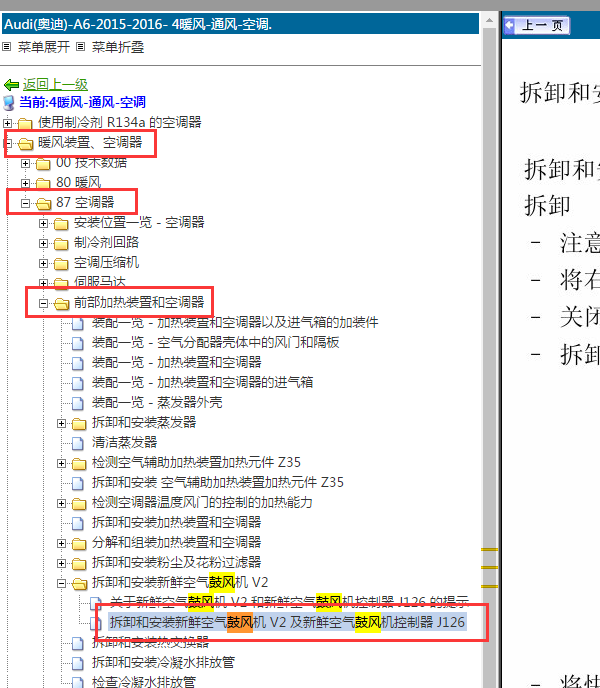The width and height of the screenshot is (600, 688).
Task: Expand 检测空调器温度风门的控制的加热能力 node
Action: tap(61, 503)
